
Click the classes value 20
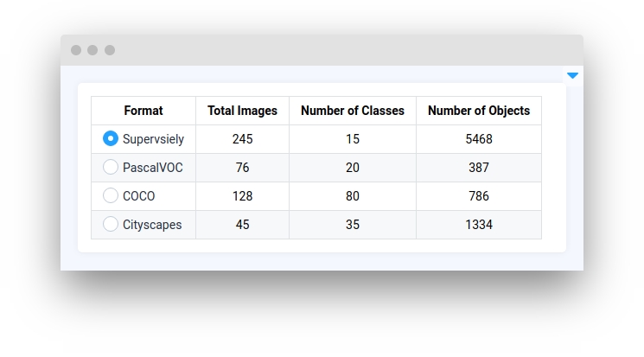tap(353, 168)
